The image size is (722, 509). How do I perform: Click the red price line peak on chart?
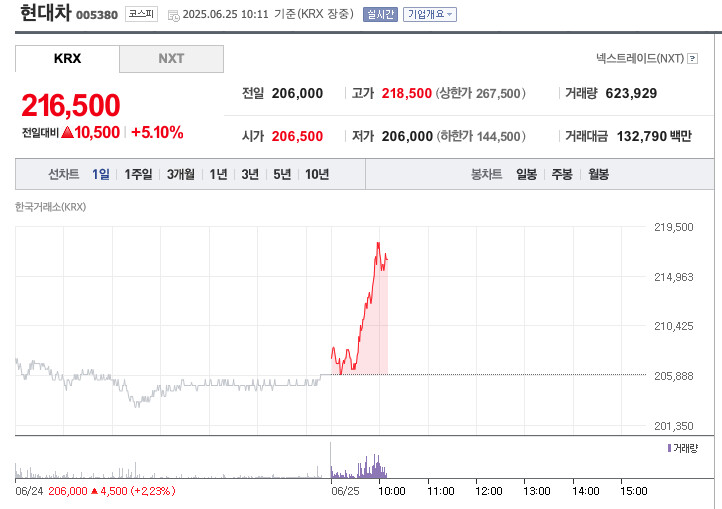pyautogui.click(x=378, y=243)
